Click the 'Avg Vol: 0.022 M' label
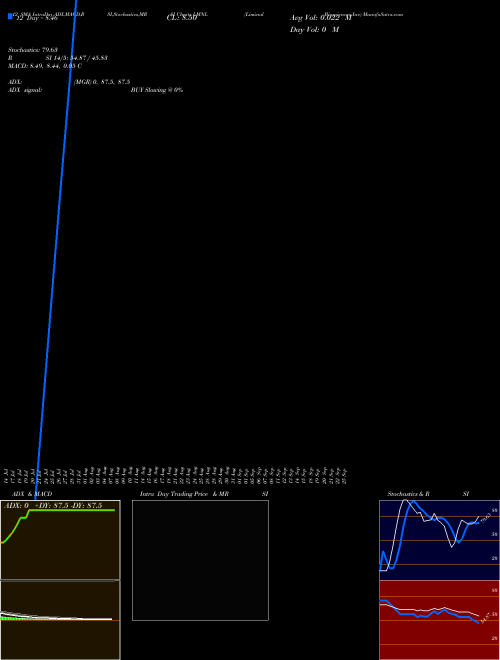Image resolution: width=500 pixels, height=660 pixels. [321, 18]
